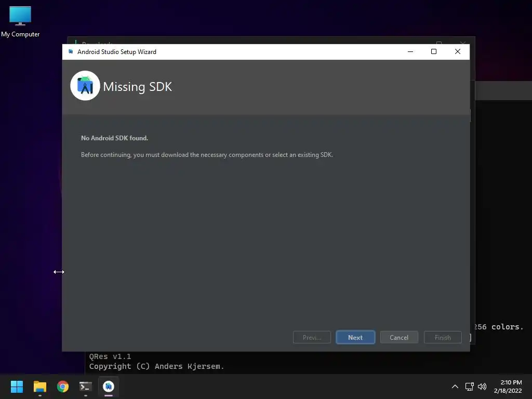Minimize the Setup Wizard window
This screenshot has width=532, height=399.
click(x=410, y=51)
